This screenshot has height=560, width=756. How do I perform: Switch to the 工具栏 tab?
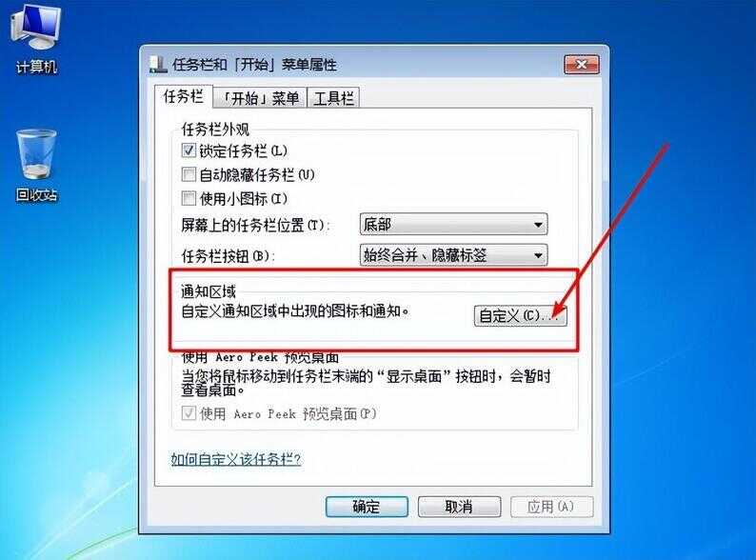(333, 98)
